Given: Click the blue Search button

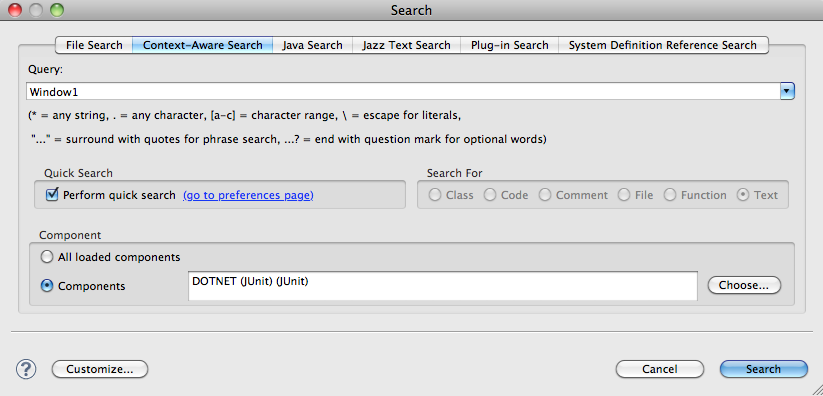Looking at the screenshot, I should click(x=763, y=369).
